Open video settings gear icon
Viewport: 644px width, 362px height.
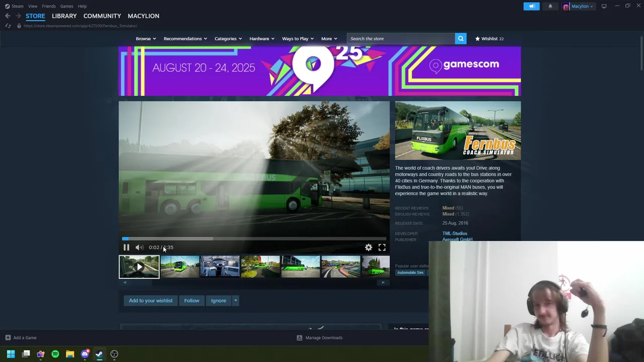pyautogui.click(x=369, y=247)
